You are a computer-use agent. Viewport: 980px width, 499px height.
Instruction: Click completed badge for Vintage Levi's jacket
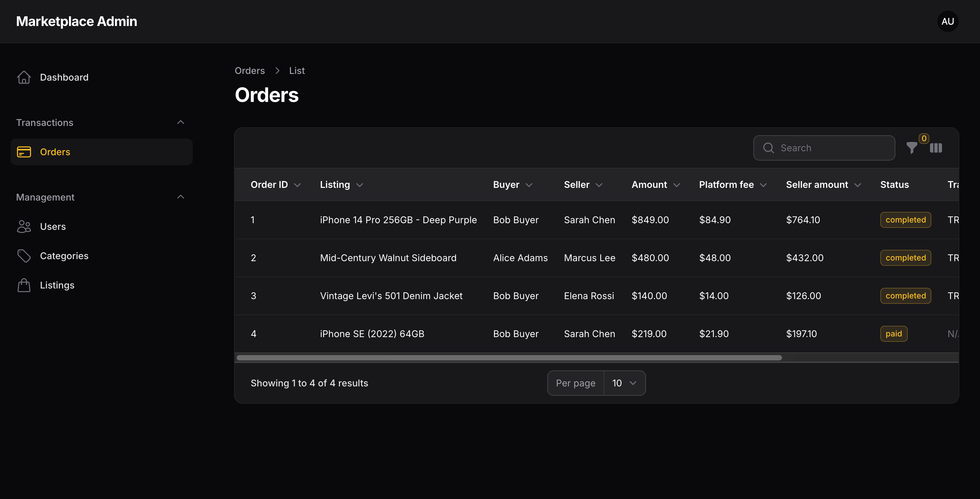click(905, 296)
